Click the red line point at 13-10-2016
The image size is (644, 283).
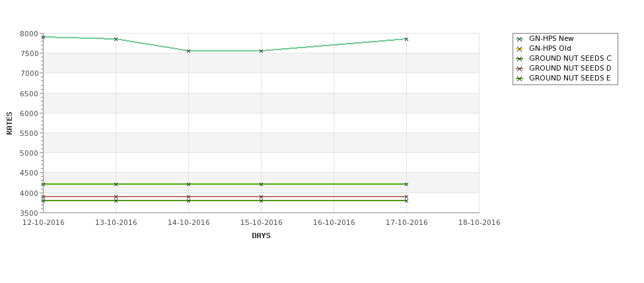(116, 197)
